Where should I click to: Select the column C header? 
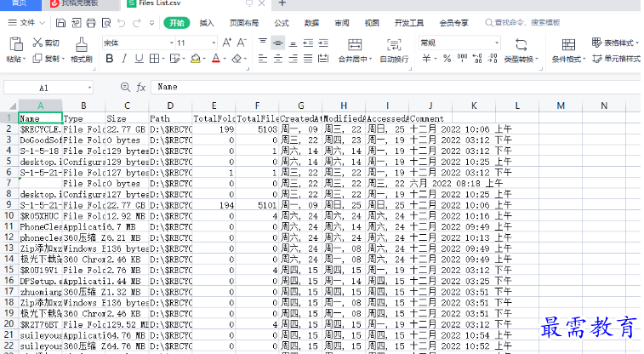click(127, 106)
